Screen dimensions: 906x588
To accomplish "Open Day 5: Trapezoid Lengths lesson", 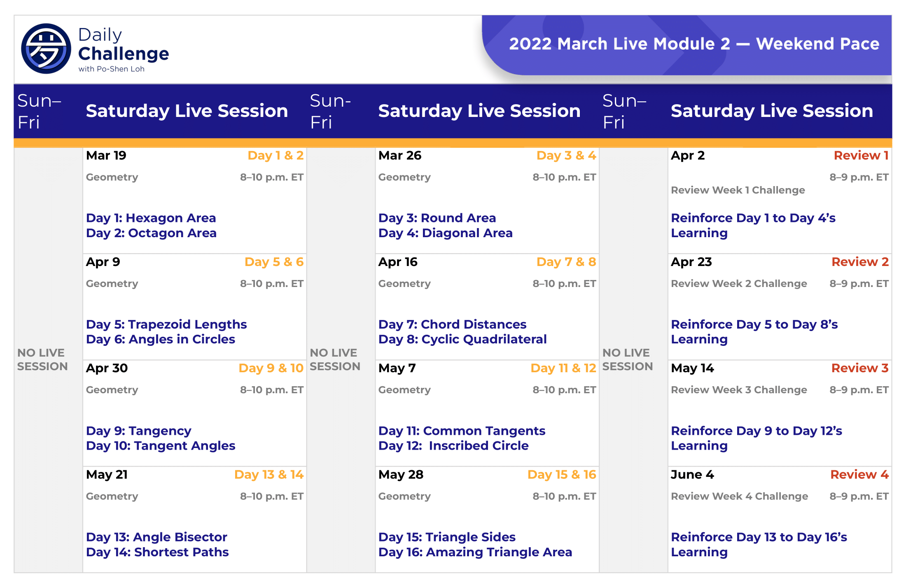I will coord(166,324).
